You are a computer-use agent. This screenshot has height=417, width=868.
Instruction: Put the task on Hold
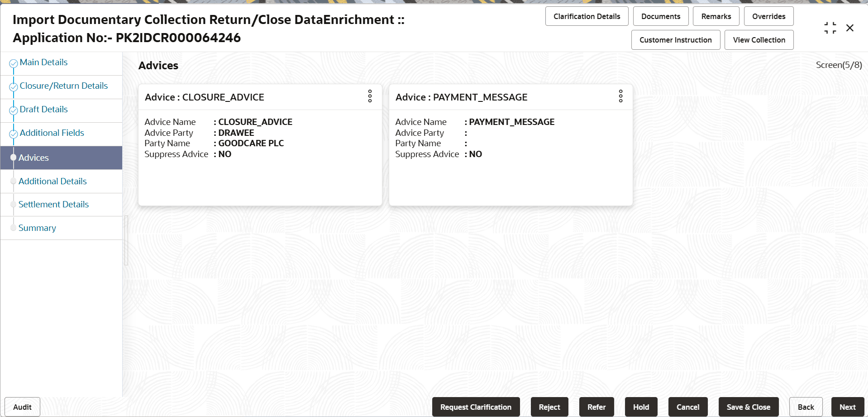(641, 407)
